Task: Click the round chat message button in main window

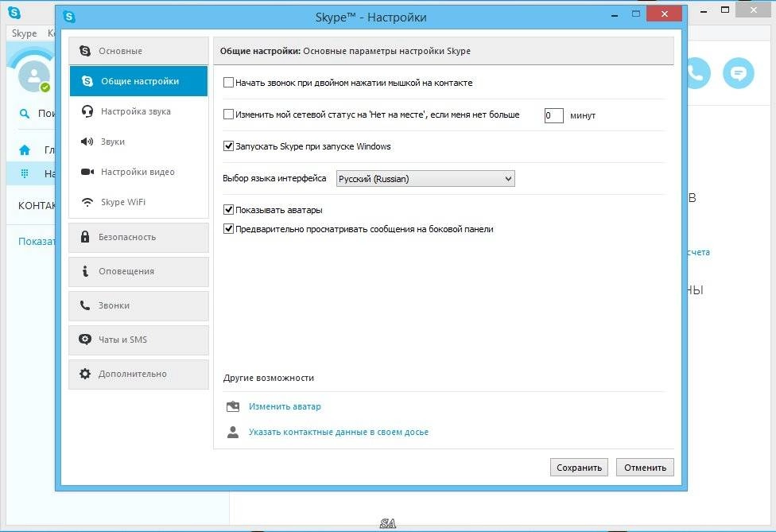Action: point(739,73)
